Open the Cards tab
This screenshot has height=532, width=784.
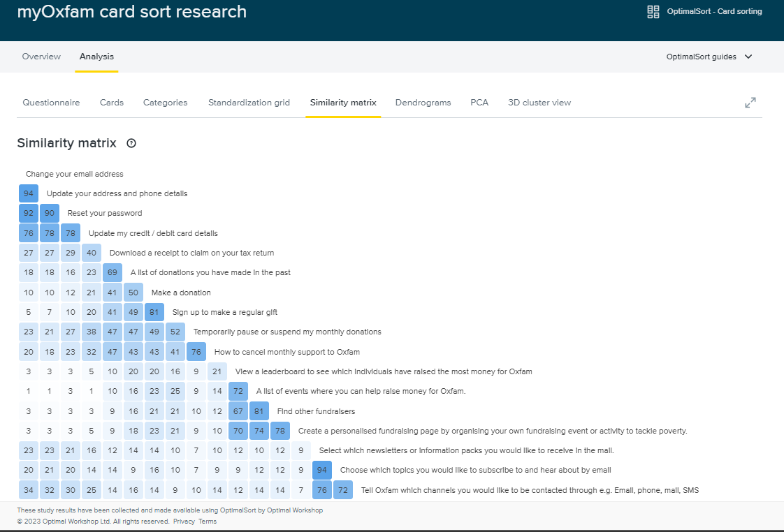click(112, 103)
